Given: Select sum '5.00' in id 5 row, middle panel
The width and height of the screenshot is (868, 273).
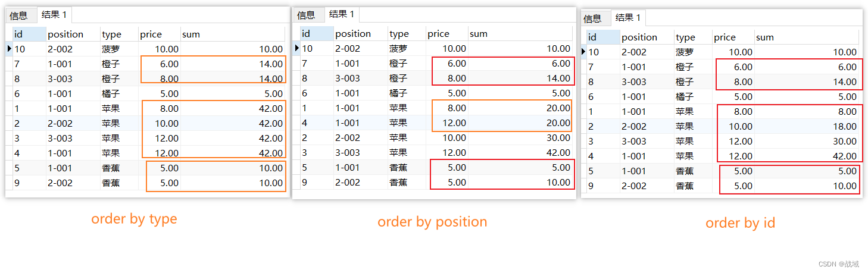Looking at the screenshot, I should [x=521, y=168].
